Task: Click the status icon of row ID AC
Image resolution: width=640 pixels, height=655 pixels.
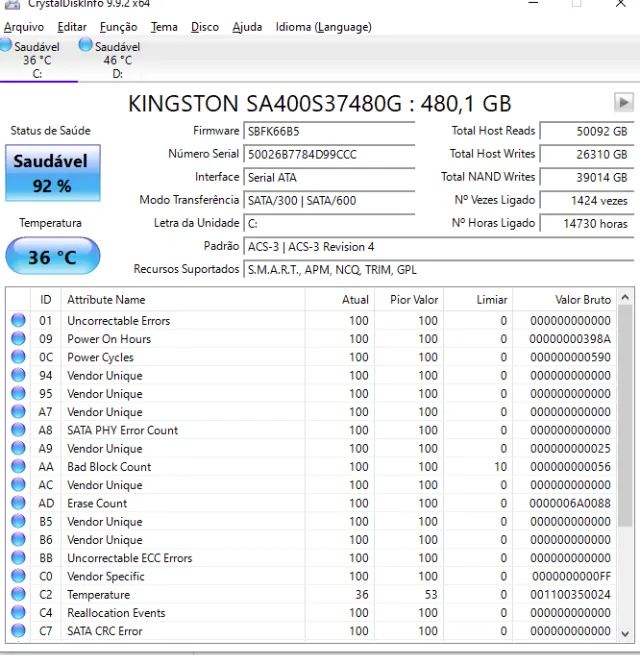Action: 18,485
